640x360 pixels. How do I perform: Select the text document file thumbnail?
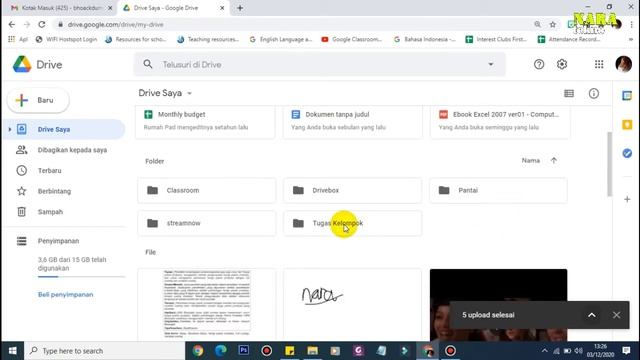tap(207, 304)
